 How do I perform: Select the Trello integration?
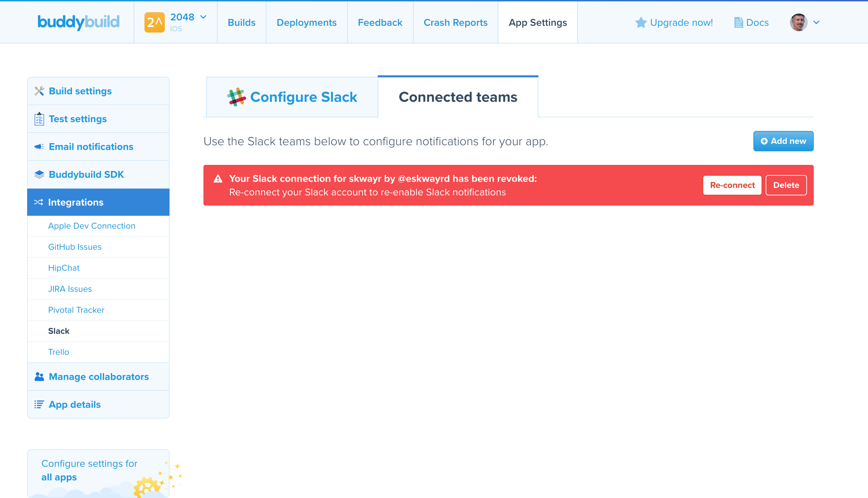58,351
